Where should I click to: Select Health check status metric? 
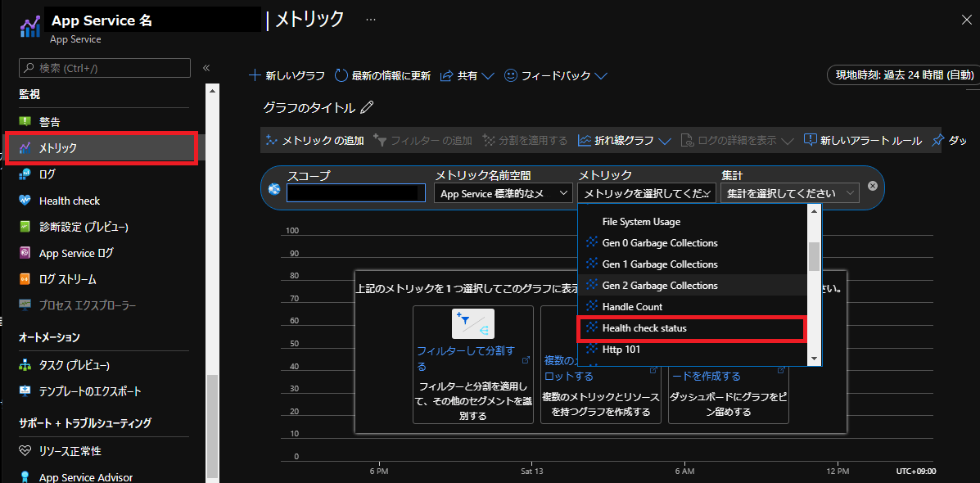693,328
